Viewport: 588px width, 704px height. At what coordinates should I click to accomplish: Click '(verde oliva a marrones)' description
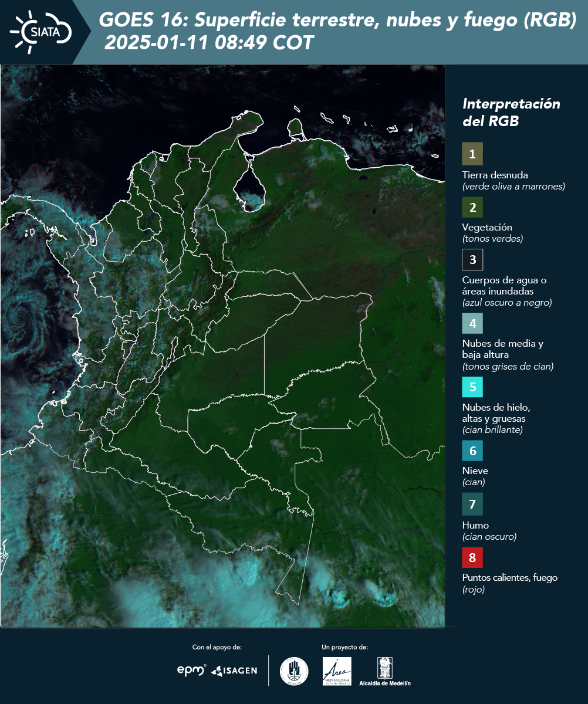[513, 187]
